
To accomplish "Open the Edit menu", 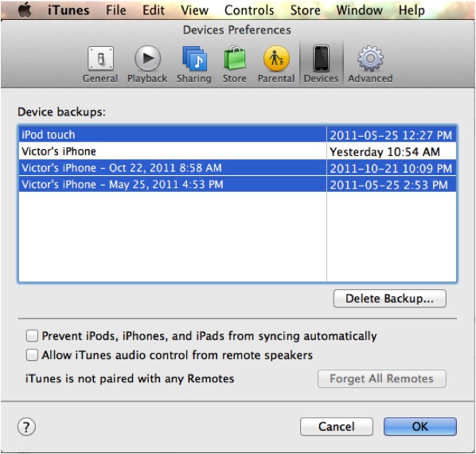I will (154, 10).
